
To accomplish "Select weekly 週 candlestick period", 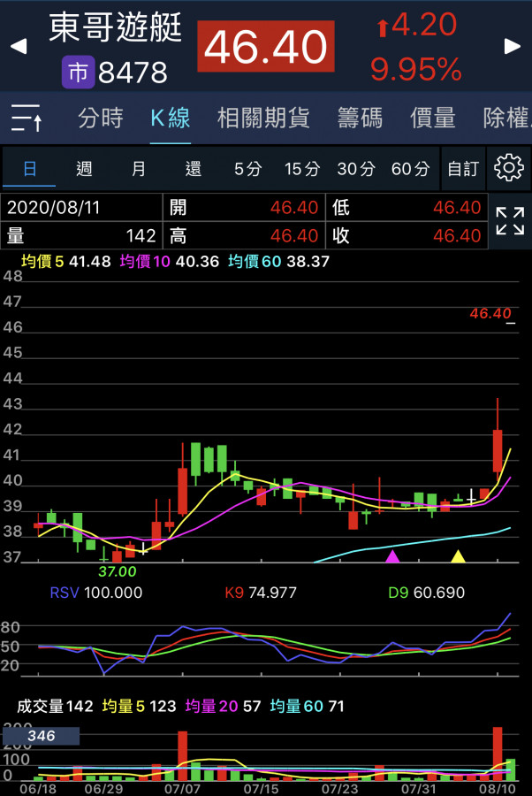I will 84,168.
